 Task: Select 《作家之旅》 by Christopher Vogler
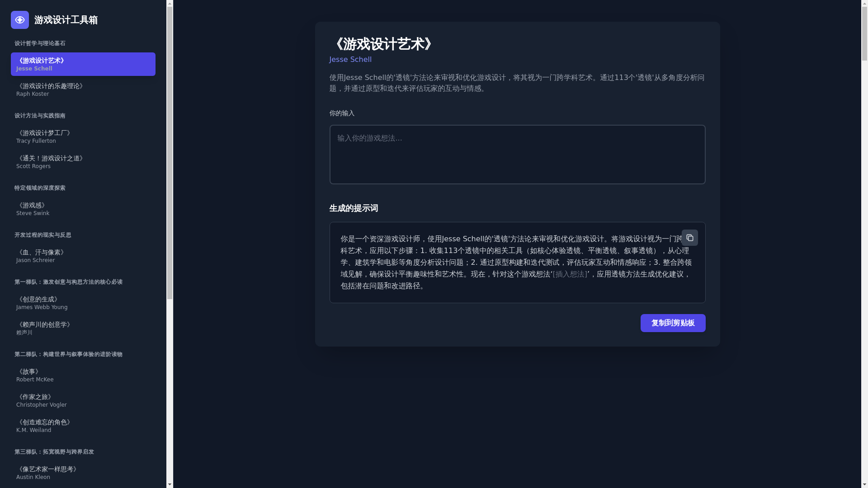(83, 400)
